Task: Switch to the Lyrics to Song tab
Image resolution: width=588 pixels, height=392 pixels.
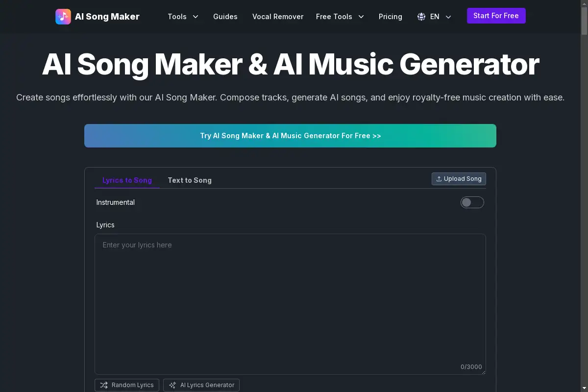Action: click(x=127, y=180)
